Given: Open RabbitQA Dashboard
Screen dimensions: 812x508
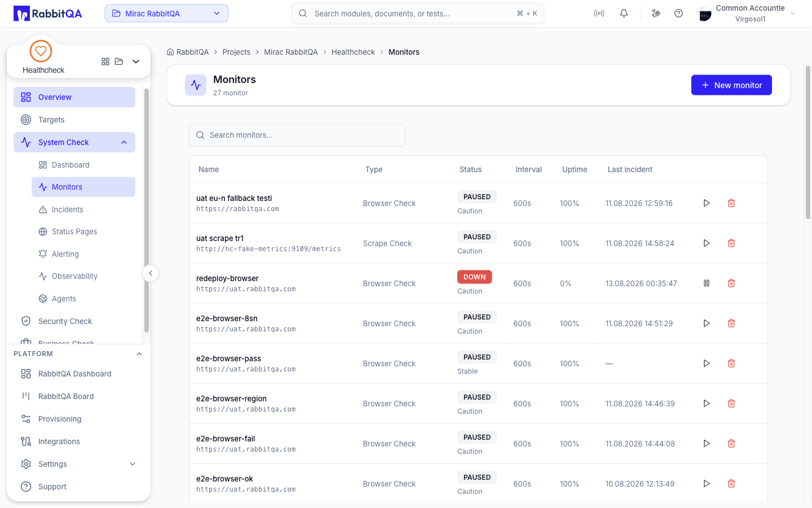Looking at the screenshot, I should click(74, 374).
